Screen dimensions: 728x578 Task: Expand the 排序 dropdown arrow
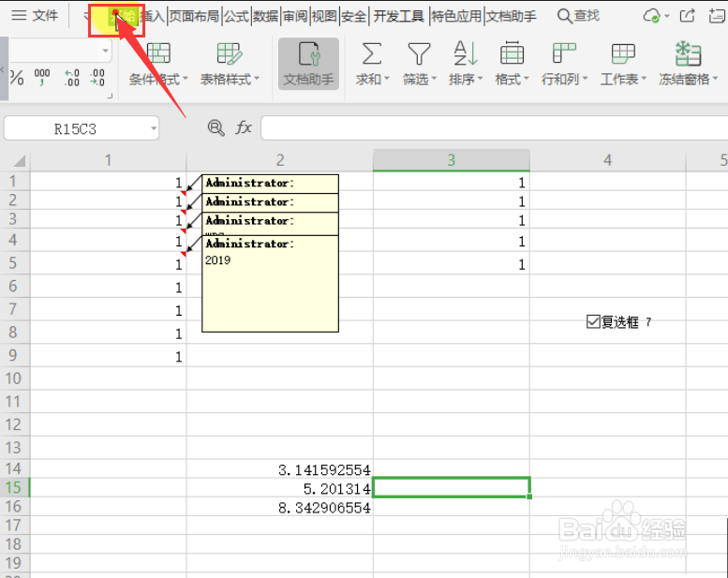click(481, 79)
